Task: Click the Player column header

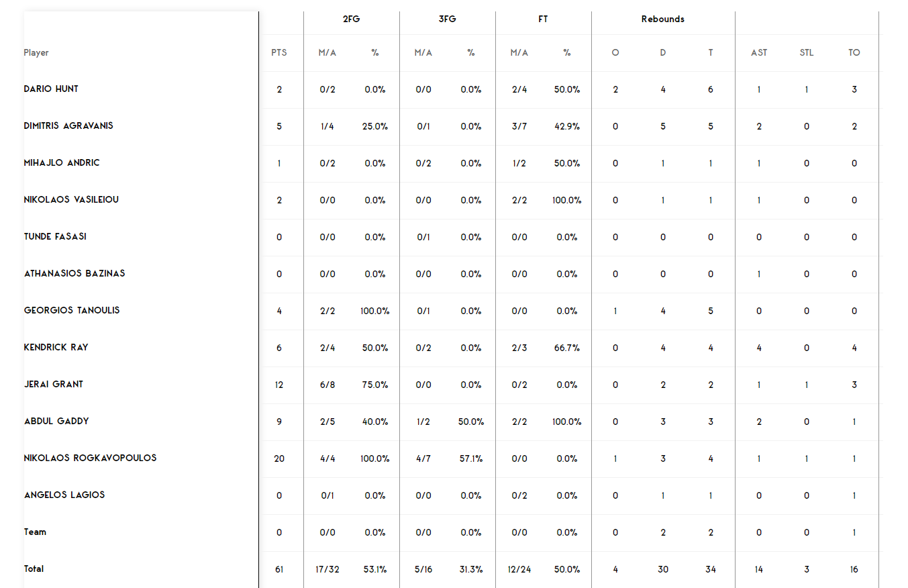Action: (36, 53)
